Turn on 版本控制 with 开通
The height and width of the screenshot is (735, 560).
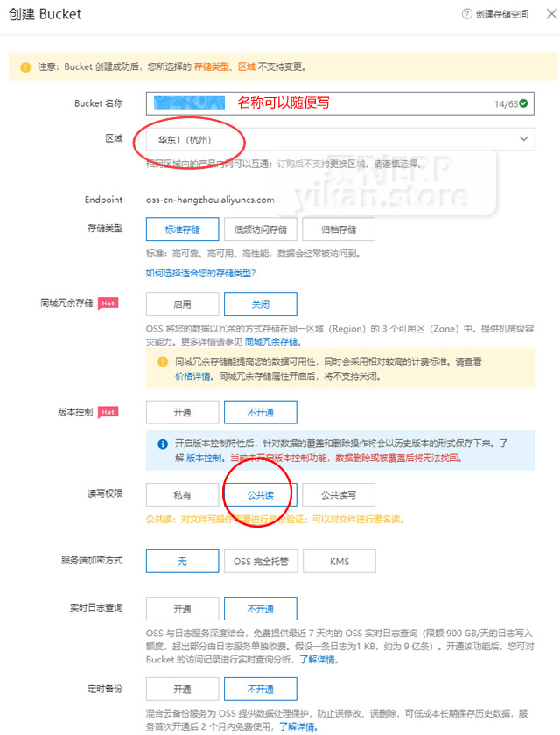point(182,412)
